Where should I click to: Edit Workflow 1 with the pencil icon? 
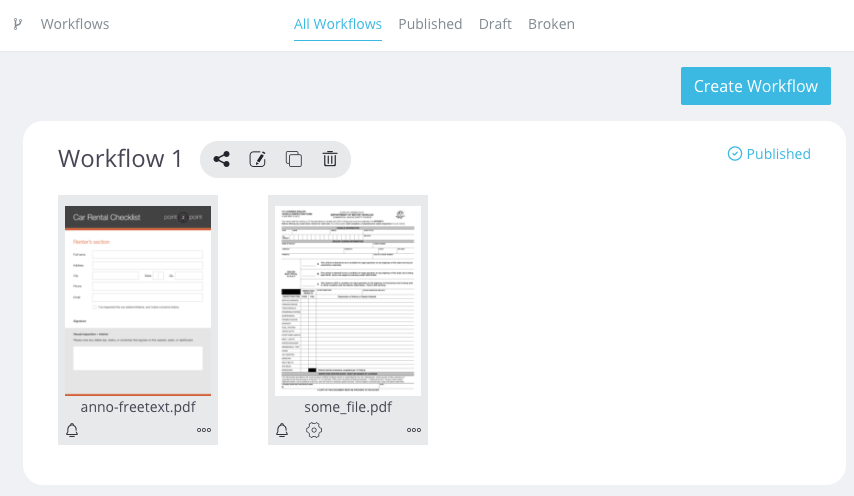258,159
